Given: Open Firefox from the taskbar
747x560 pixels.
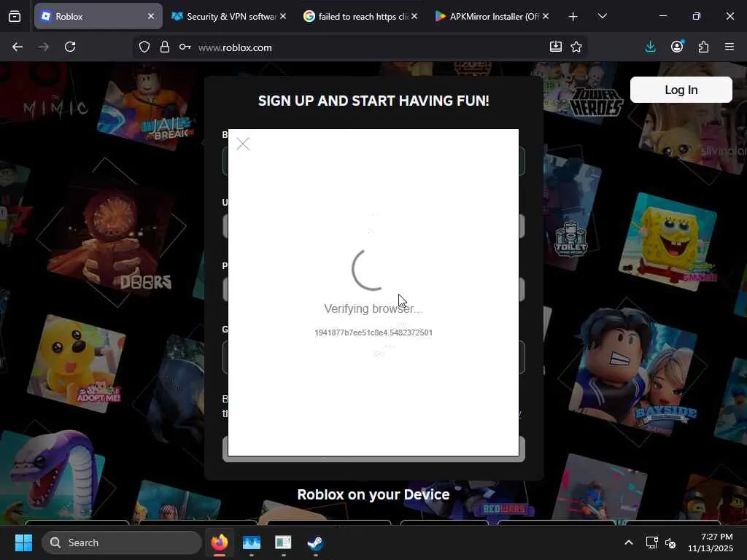Looking at the screenshot, I should 220,542.
